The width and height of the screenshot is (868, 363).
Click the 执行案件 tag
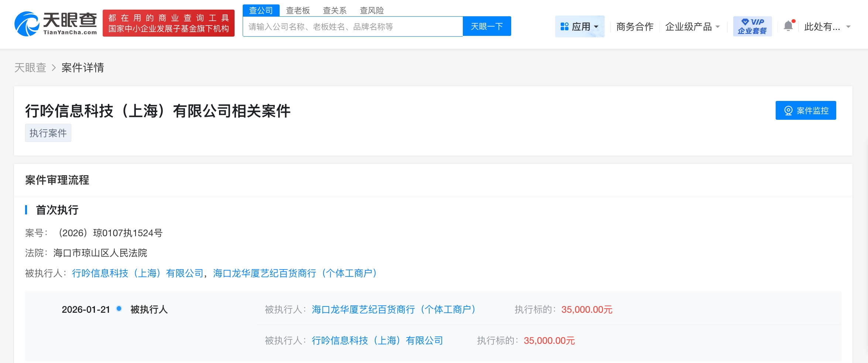(48, 133)
